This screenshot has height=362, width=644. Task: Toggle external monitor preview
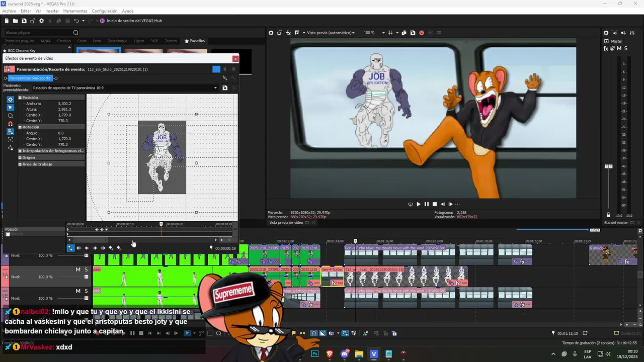tap(280, 33)
